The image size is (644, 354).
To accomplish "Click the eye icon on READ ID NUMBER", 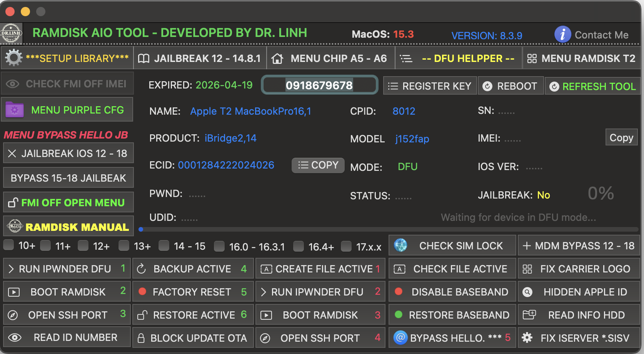I will [15, 338].
